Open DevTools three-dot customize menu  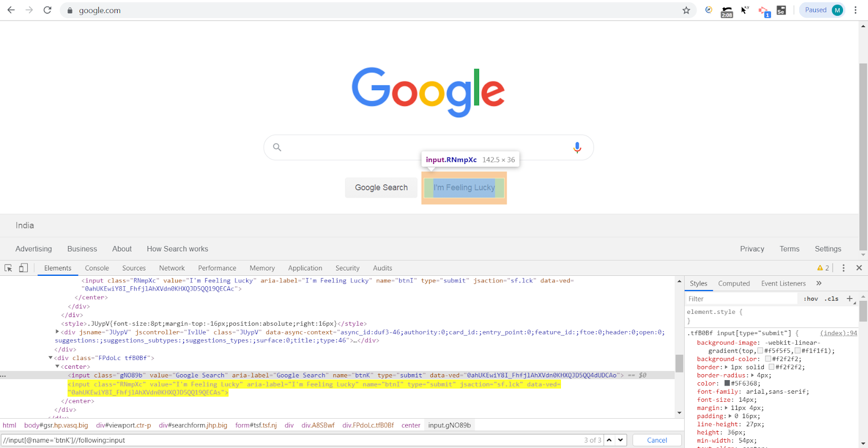(843, 268)
